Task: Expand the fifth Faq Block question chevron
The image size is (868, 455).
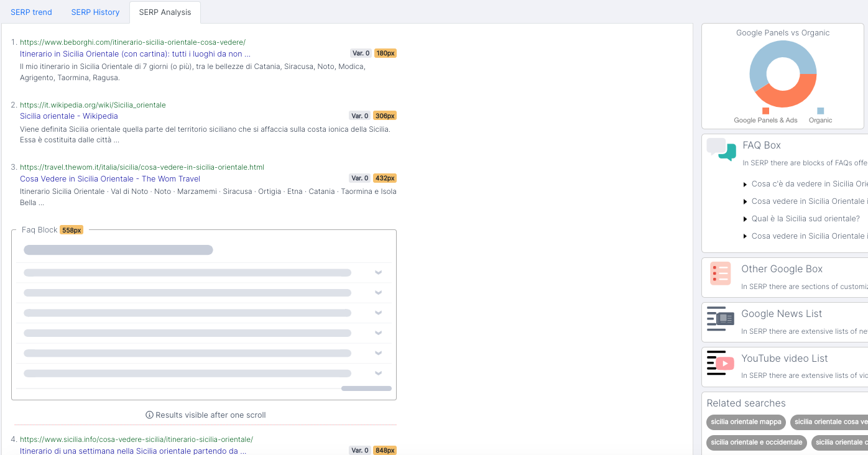Action: pyautogui.click(x=378, y=353)
